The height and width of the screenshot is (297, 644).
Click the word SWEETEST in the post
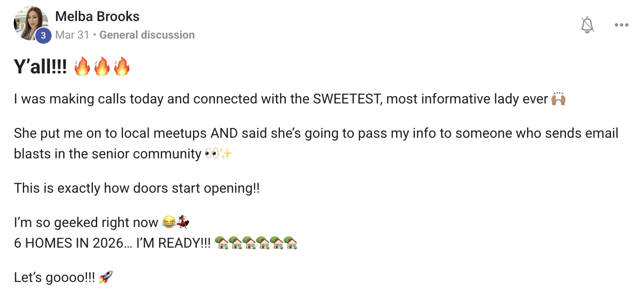coord(347,99)
